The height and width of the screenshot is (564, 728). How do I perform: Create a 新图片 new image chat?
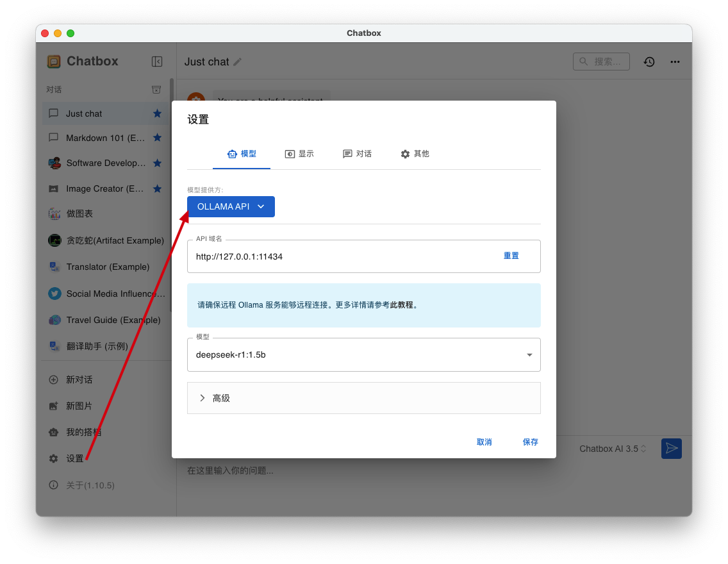click(105, 406)
